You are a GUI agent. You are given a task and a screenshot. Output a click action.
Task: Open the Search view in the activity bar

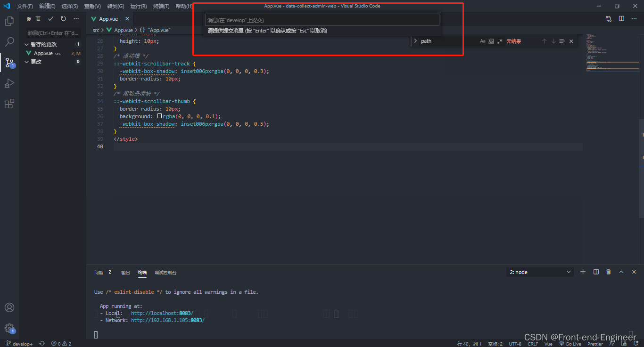[9, 42]
